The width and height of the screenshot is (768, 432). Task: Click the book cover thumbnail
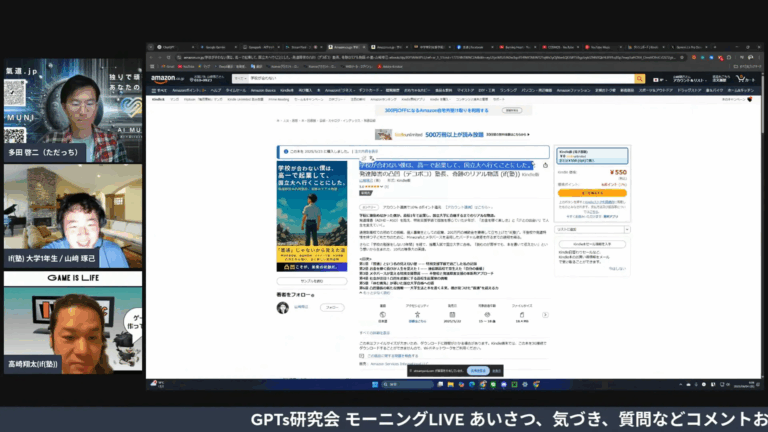point(312,216)
